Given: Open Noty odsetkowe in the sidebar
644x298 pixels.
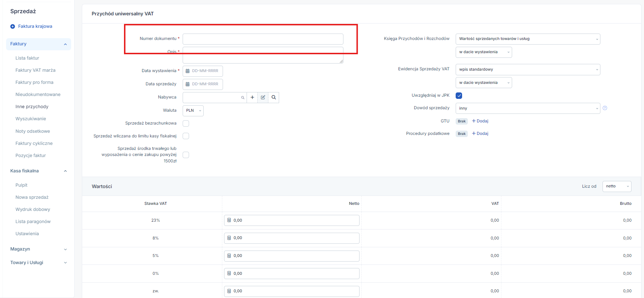Looking at the screenshot, I should point(33,131).
